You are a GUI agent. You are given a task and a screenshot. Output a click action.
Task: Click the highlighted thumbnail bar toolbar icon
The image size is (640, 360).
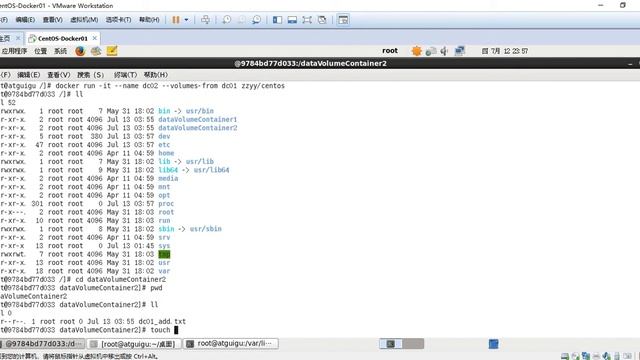tap(343, 20)
